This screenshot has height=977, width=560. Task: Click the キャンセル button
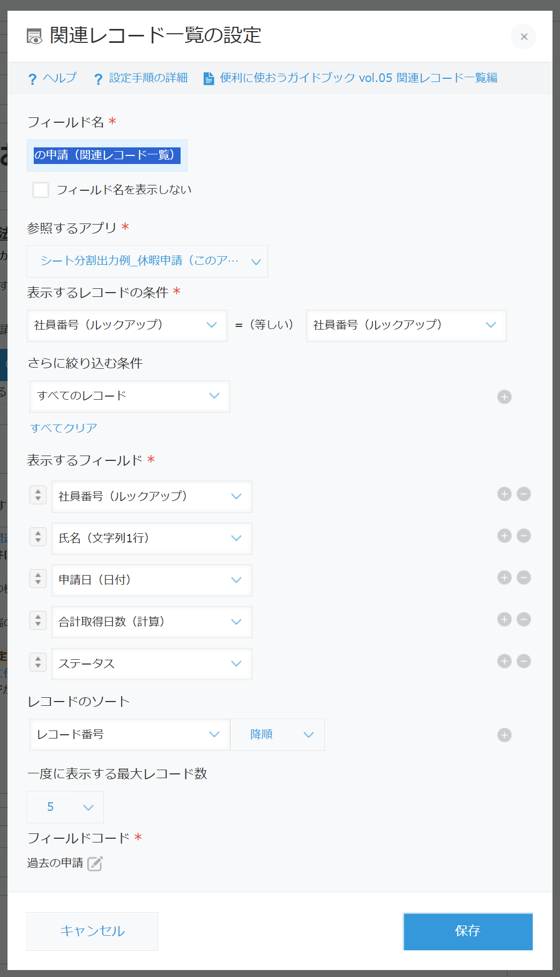tap(92, 931)
